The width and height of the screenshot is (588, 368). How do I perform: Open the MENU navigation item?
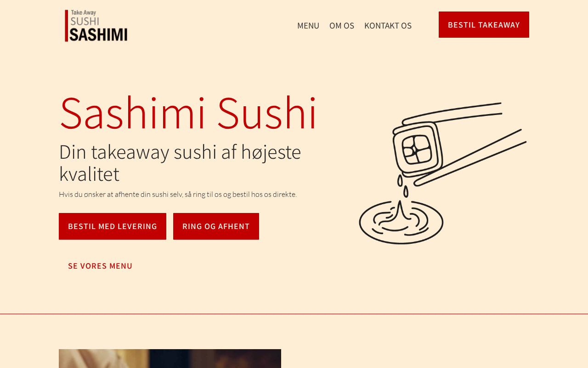coord(308,25)
